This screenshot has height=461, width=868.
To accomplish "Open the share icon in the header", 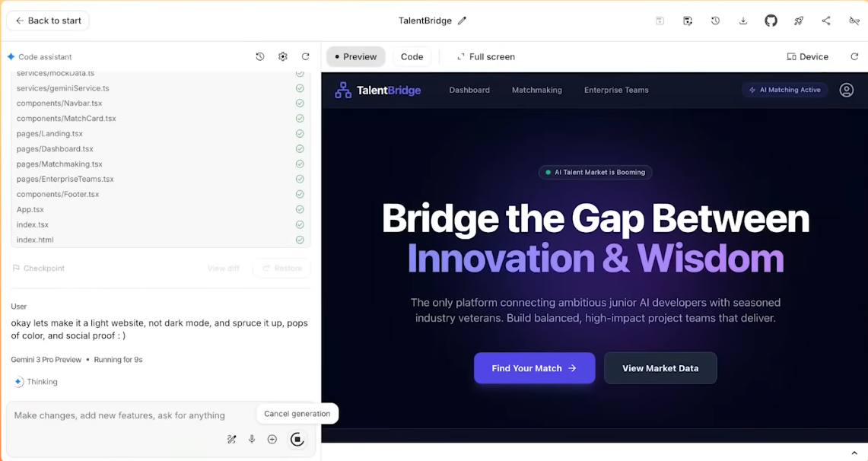I will 826,21.
